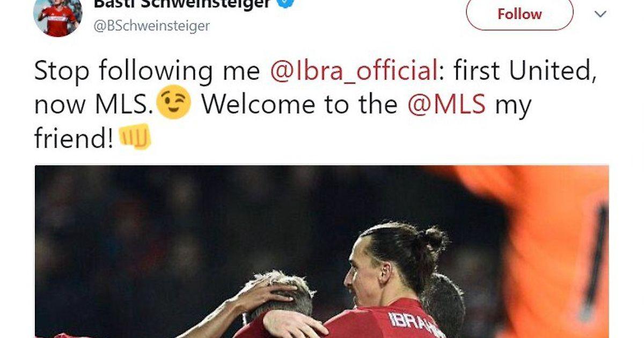Viewport: 644px width, 338px height.
Task: Open the @BSchweinsteiger handle link
Action: (x=152, y=25)
